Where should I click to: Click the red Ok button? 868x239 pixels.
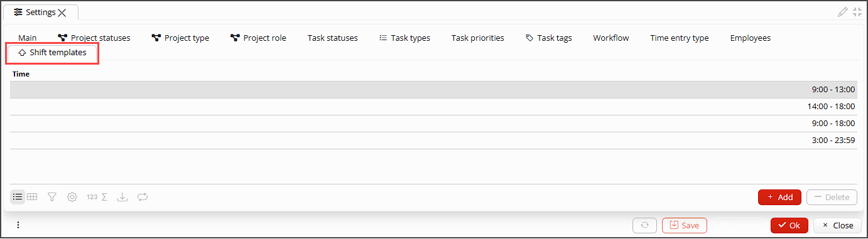[x=789, y=225]
